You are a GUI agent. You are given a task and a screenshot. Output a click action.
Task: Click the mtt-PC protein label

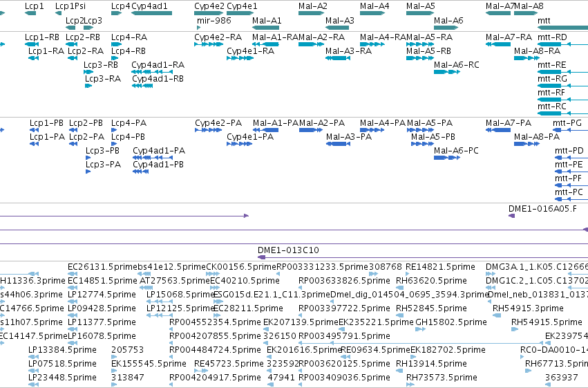point(569,192)
